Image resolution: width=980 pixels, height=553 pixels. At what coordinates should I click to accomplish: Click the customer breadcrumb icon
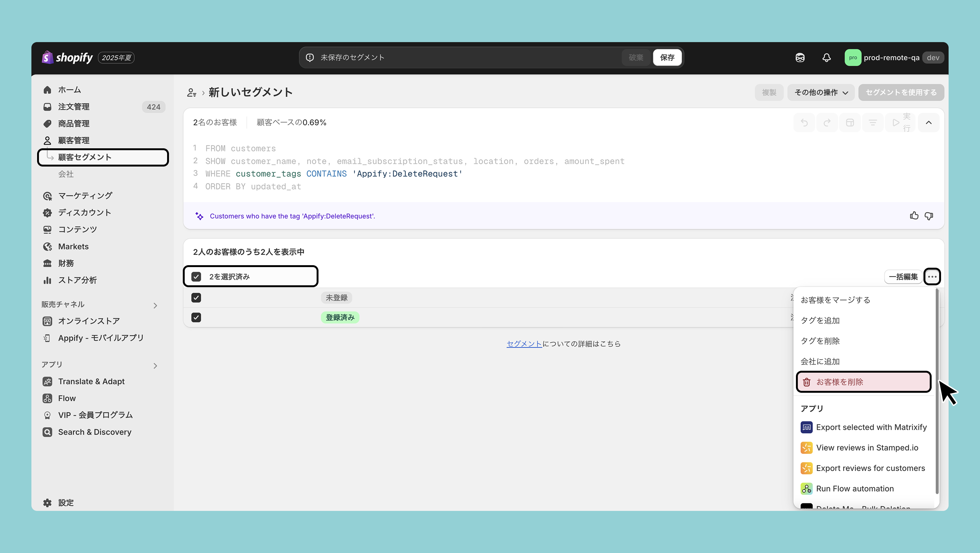tap(192, 92)
